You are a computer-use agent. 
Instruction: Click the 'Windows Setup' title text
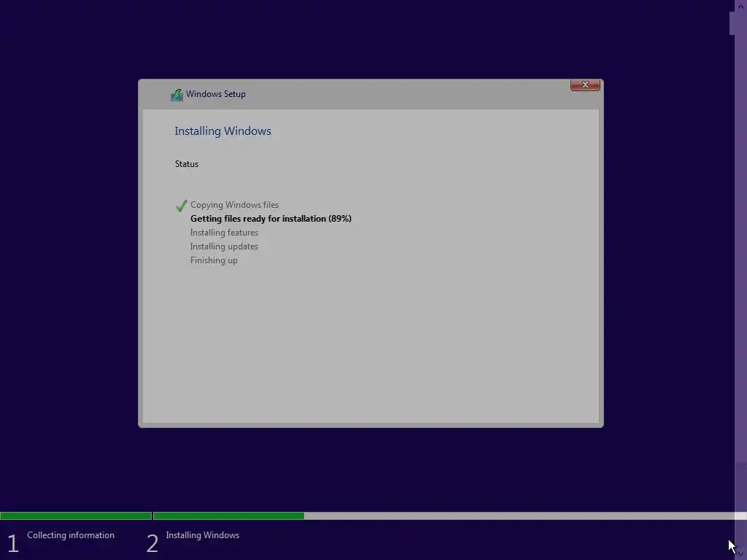pos(216,94)
